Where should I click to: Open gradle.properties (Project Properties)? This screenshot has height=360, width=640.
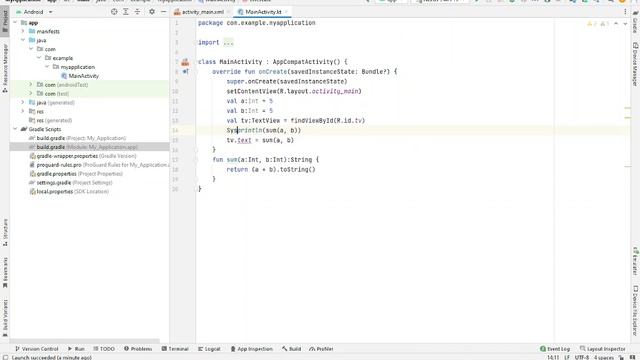coord(76,174)
